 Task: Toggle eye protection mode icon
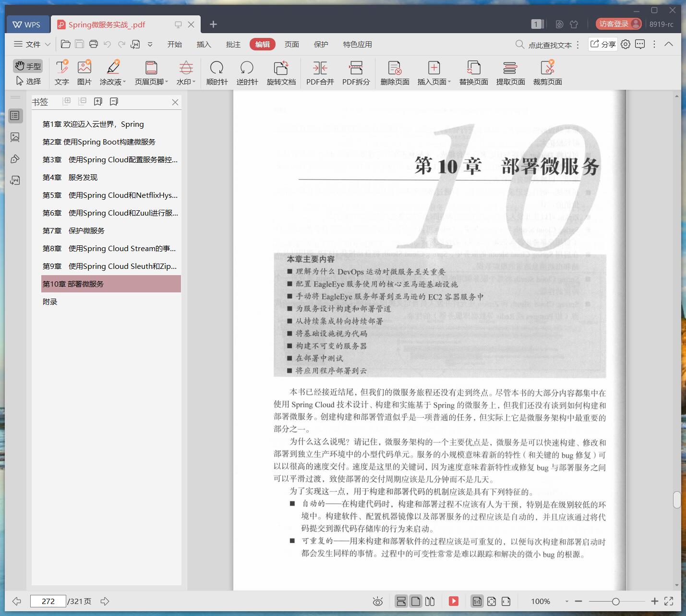[378, 601]
